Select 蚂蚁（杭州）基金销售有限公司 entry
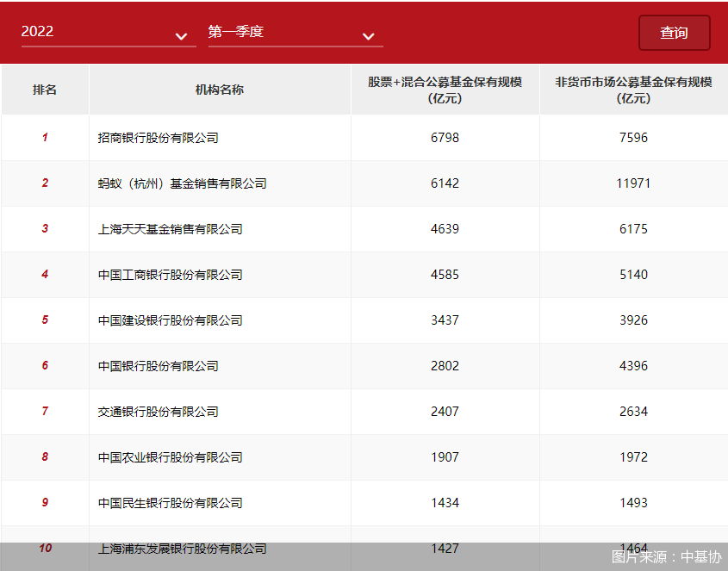The width and height of the screenshot is (728, 571). pos(183,183)
